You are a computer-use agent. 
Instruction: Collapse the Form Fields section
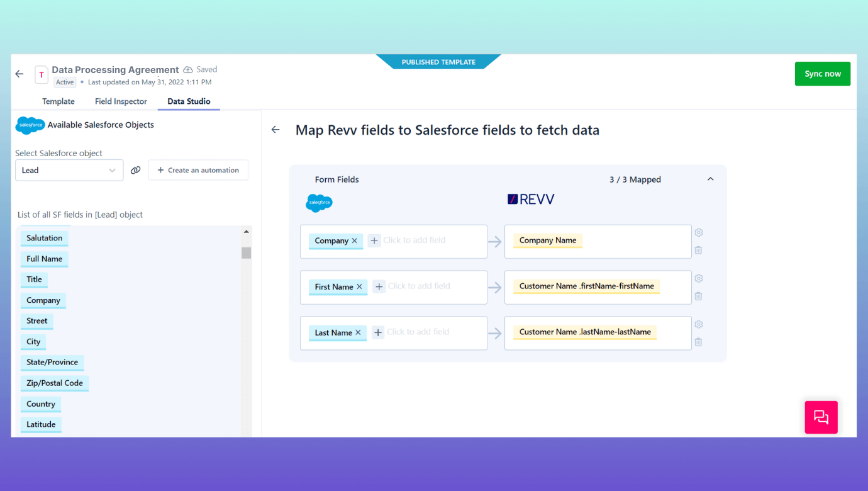coord(711,179)
